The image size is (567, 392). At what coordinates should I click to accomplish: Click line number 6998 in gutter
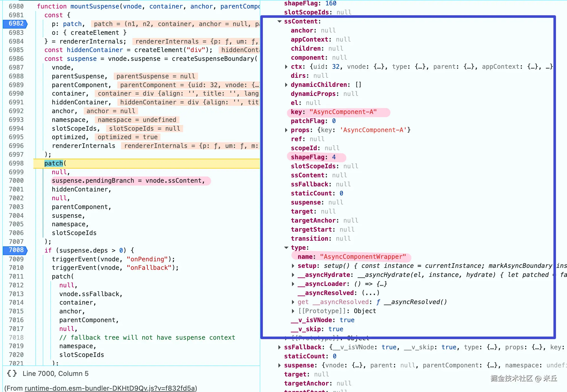[16, 163]
